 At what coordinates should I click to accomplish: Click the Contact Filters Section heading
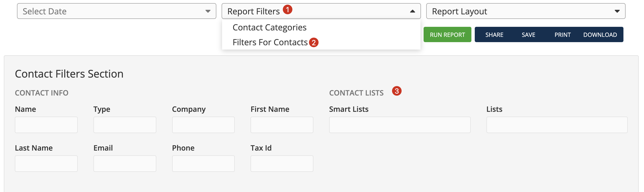[69, 74]
